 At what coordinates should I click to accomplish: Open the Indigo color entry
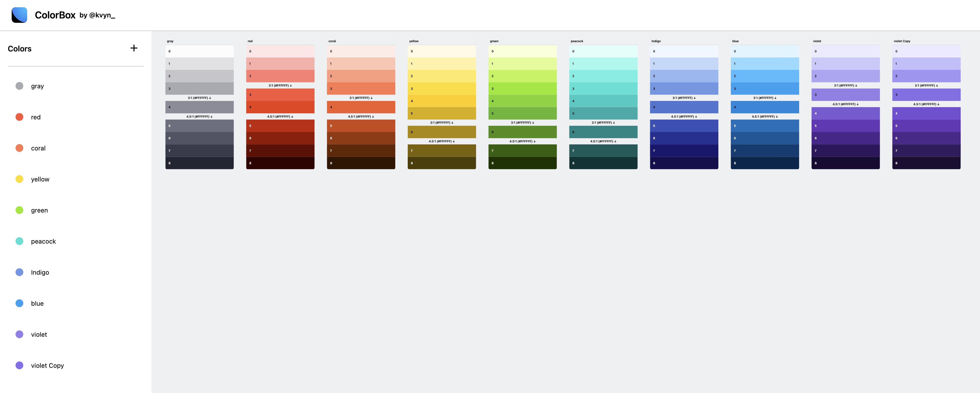pyautogui.click(x=40, y=272)
